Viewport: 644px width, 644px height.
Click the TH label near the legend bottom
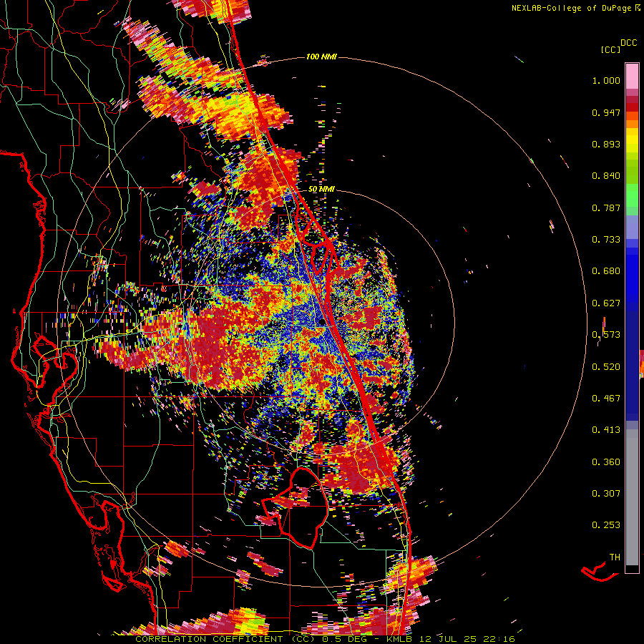(615, 557)
